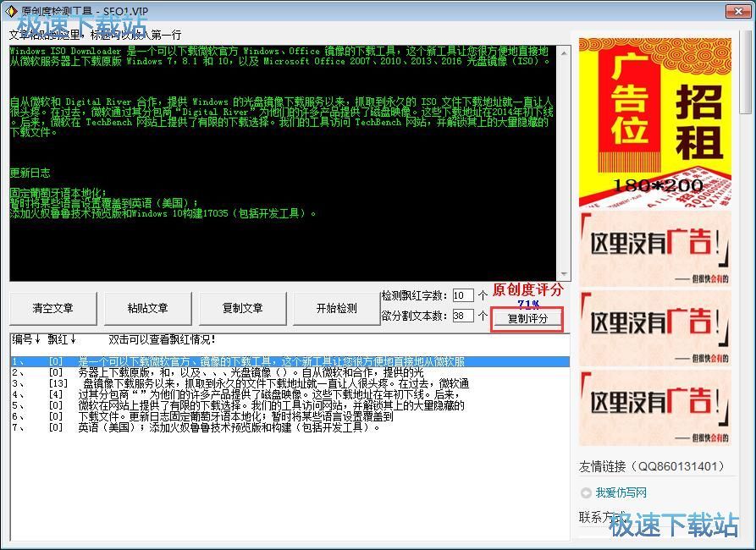Select result row 6 starting 下载文件

click(x=290, y=416)
